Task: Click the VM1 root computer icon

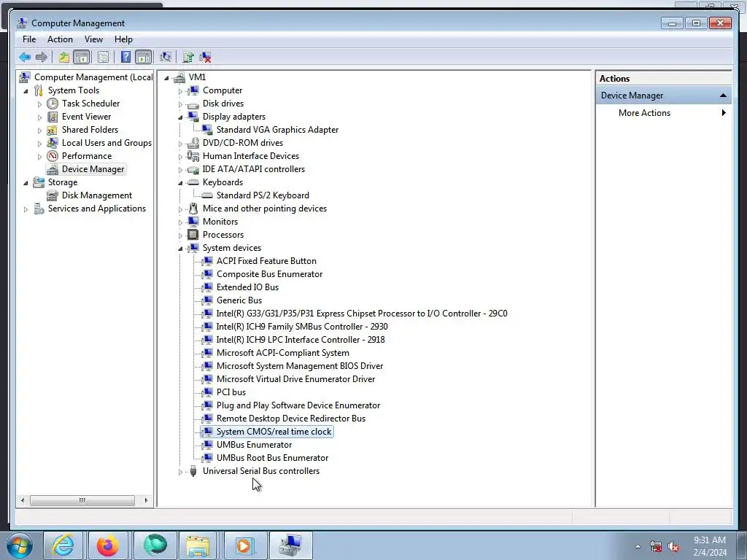Action: click(x=179, y=77)
